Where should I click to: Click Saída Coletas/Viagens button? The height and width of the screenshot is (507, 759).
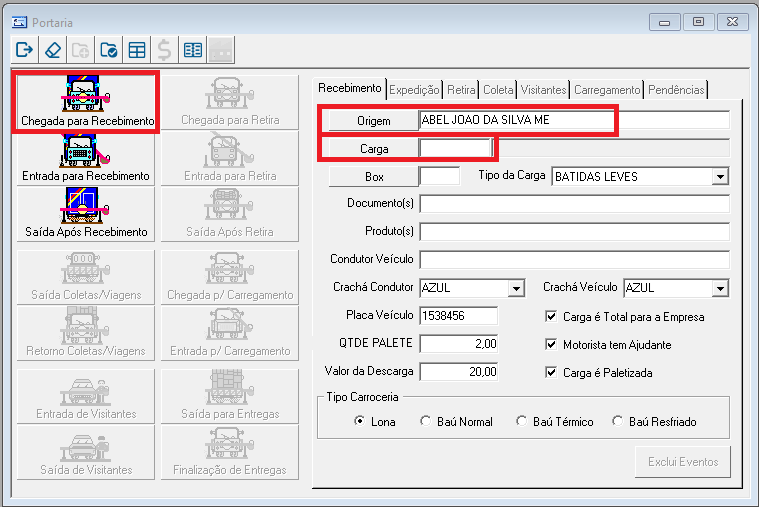pos(86,277)
